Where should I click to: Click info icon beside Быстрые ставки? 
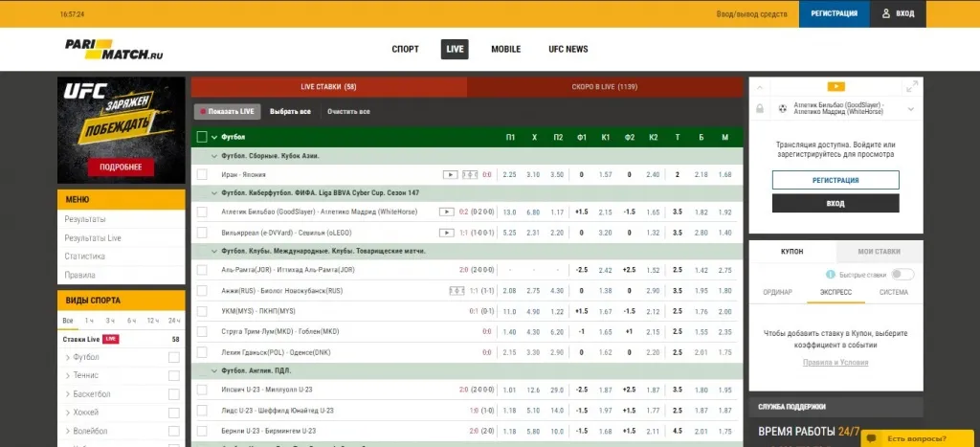click(x=830, y=274)
